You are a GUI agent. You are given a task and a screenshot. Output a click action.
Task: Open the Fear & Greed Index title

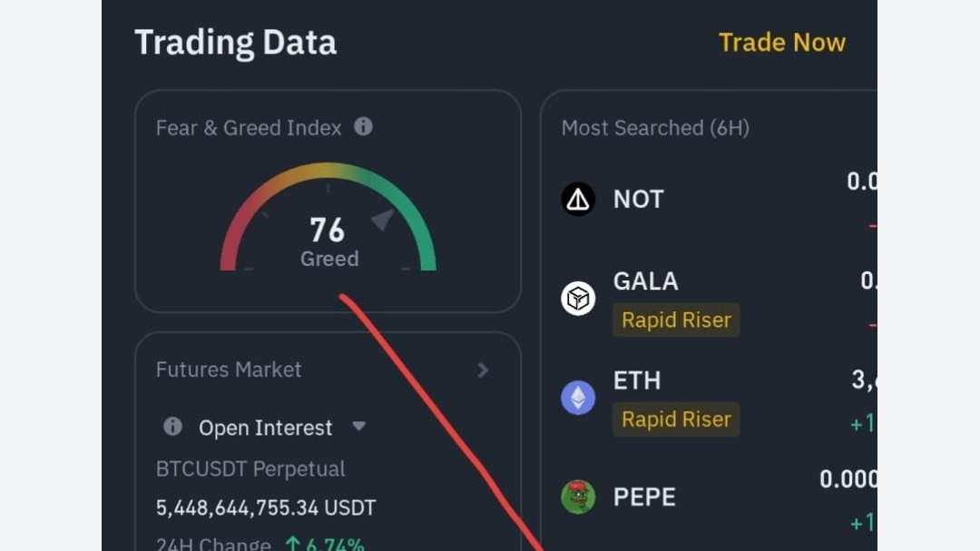click(249, 128)
